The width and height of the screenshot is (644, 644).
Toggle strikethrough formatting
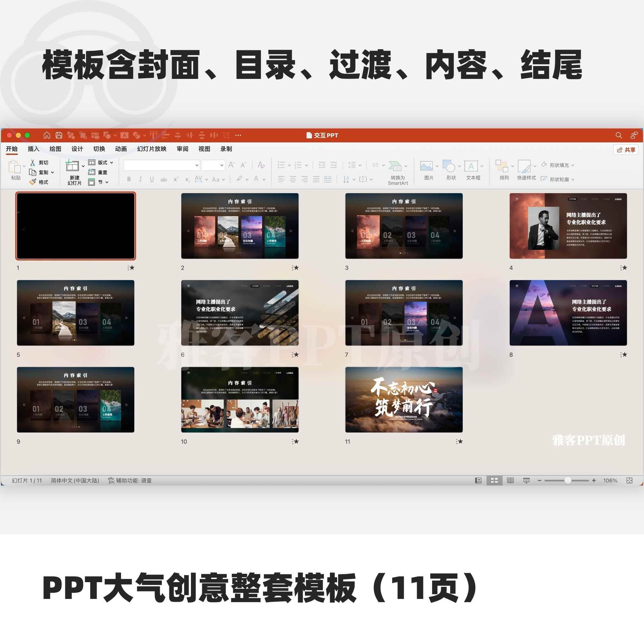(x=163, y=179)
